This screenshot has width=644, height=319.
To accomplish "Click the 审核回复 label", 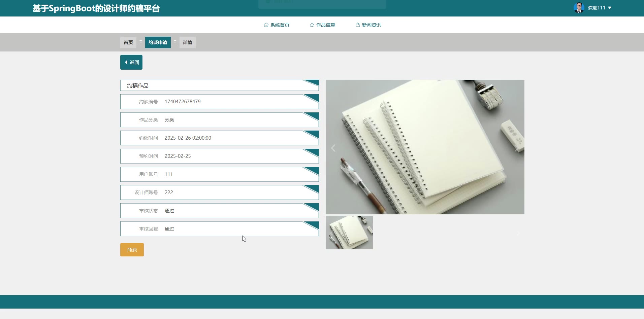I will 149,229.
